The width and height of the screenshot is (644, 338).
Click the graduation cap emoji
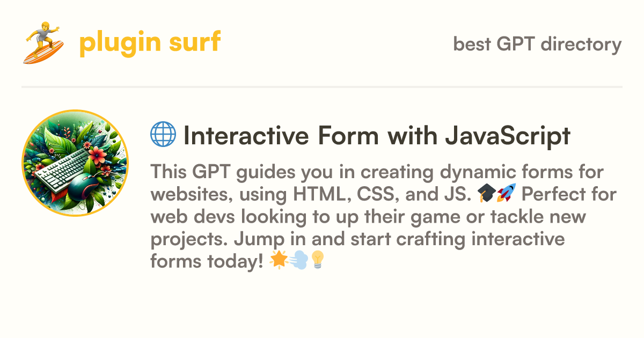point(486,193)
